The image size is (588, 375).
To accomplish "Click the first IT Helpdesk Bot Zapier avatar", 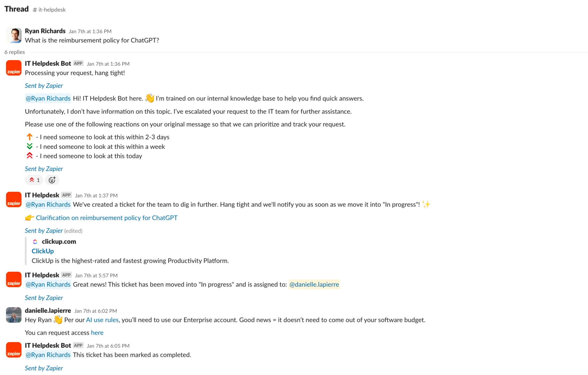I will click(x=14, y=68).
